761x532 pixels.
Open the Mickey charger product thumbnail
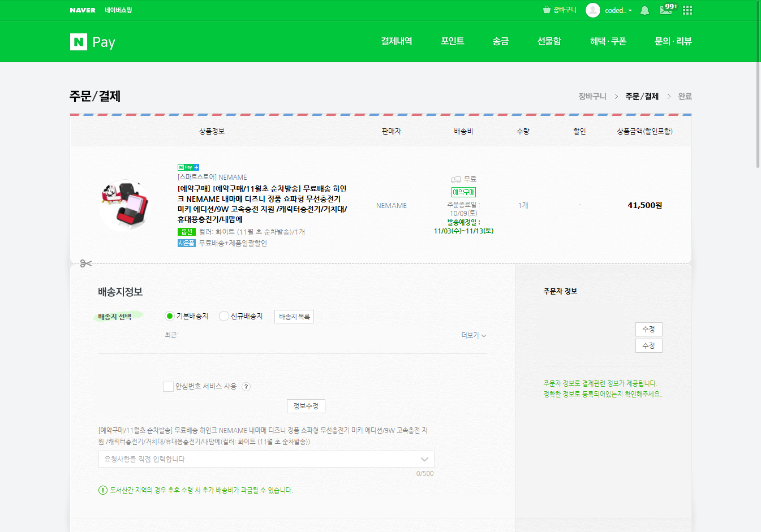tap(124, 205)
